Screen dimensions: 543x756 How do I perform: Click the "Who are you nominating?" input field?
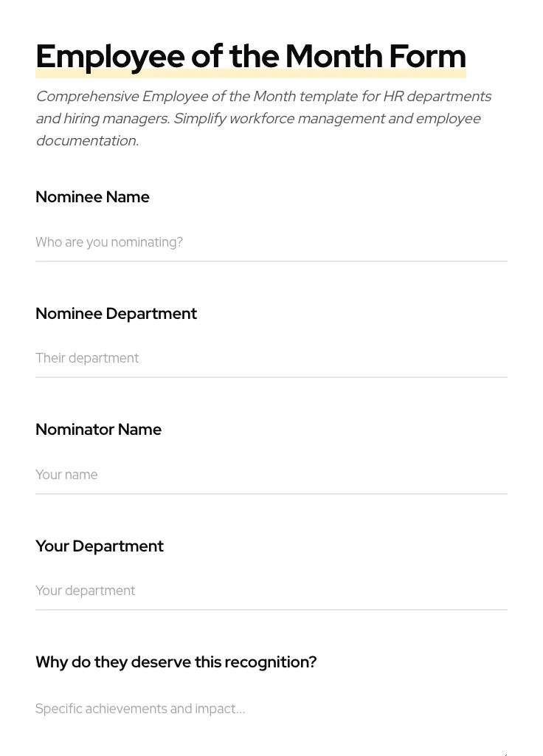(x=271, y=242)
